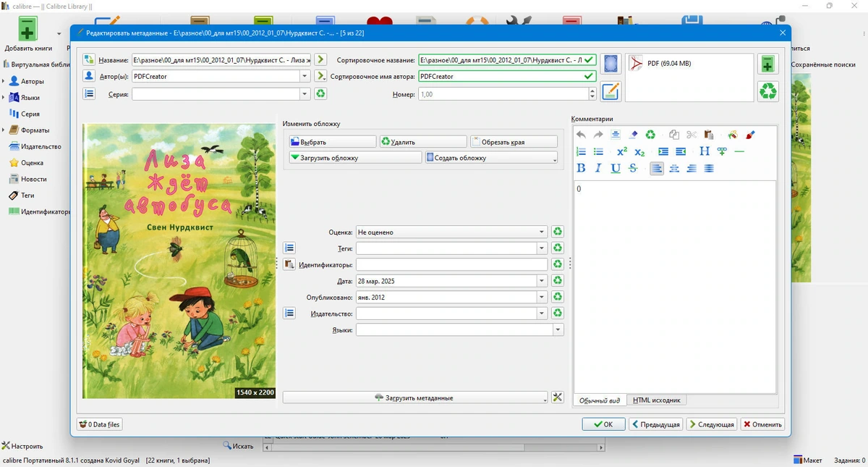
Task: Open the tag editor icon beside Теги
Action: pos(289,248)
